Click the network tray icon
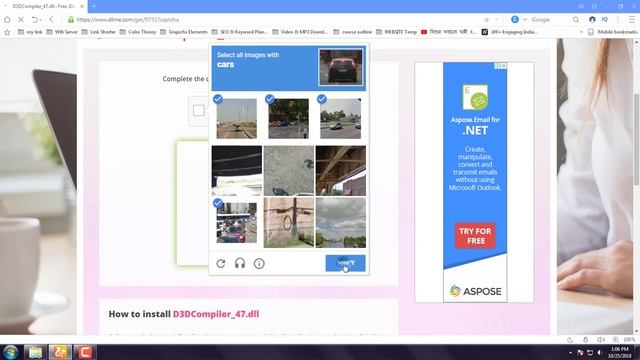The width and height of the screenshot is (640, 360). point(590,352)
